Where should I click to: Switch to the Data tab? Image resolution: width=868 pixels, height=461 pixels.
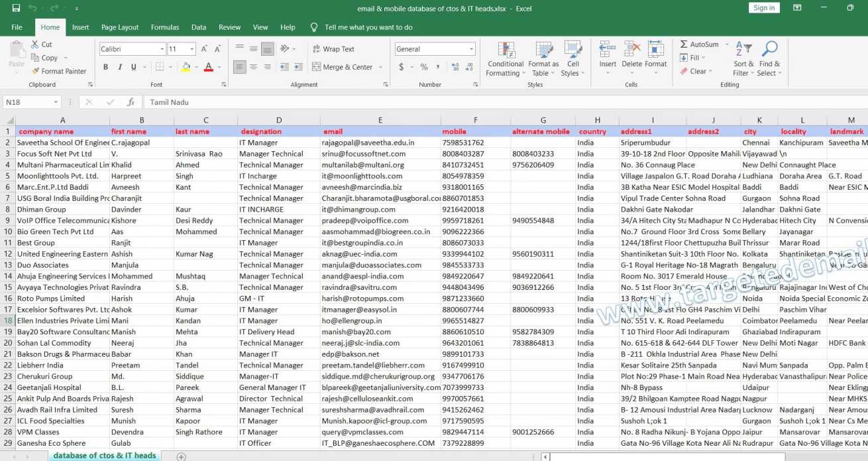(199, 27)
